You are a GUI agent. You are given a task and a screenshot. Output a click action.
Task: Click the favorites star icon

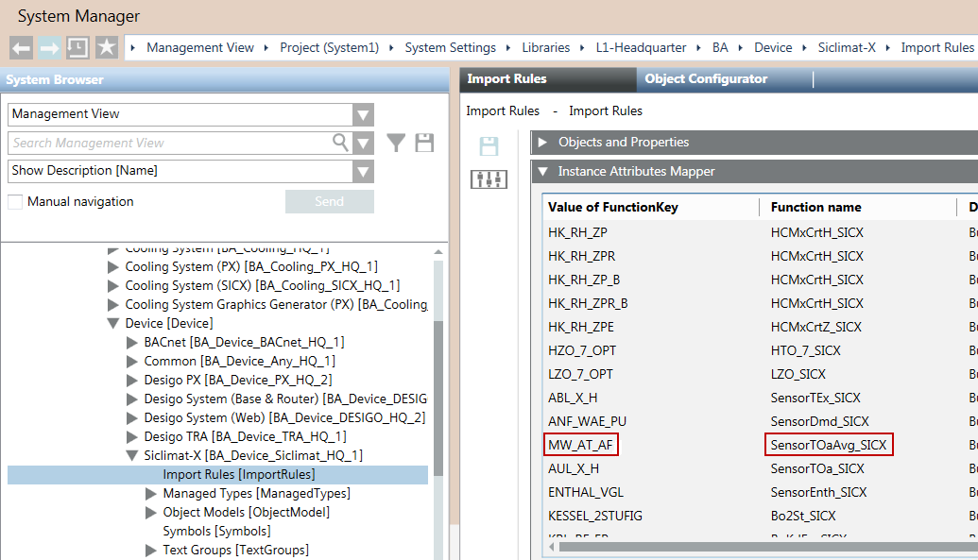coord(106,47)
